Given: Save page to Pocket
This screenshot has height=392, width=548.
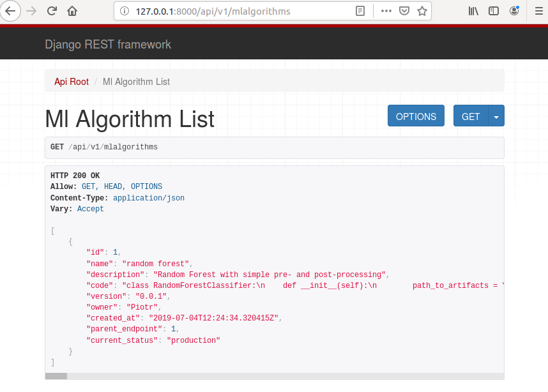Looking at the screenshot, I should [404, 11].
